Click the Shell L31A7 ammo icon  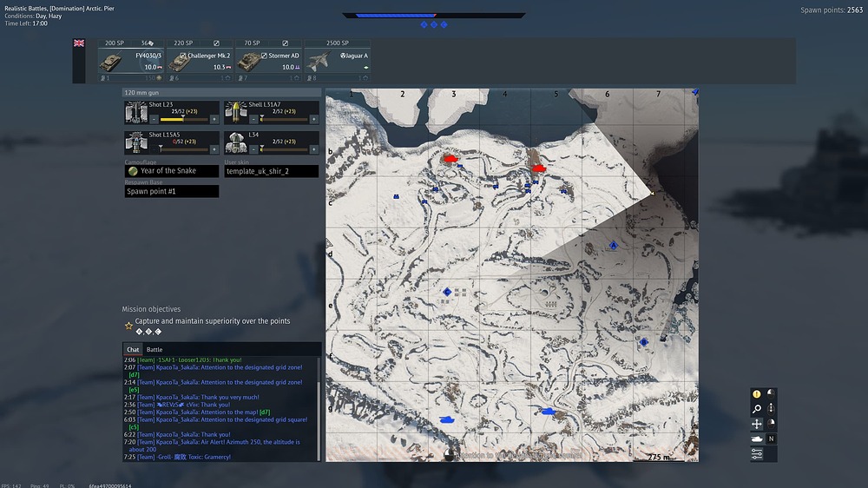coord(235,112)
